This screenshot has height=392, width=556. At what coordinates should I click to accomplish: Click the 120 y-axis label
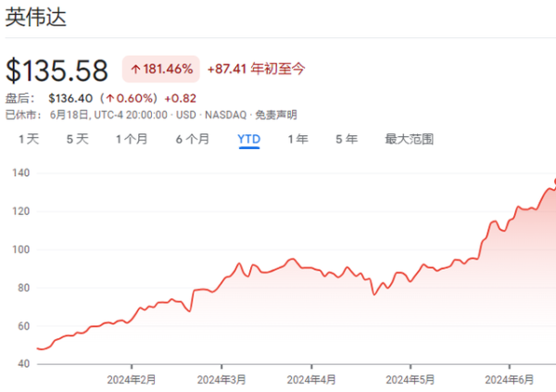pos(21,211)
